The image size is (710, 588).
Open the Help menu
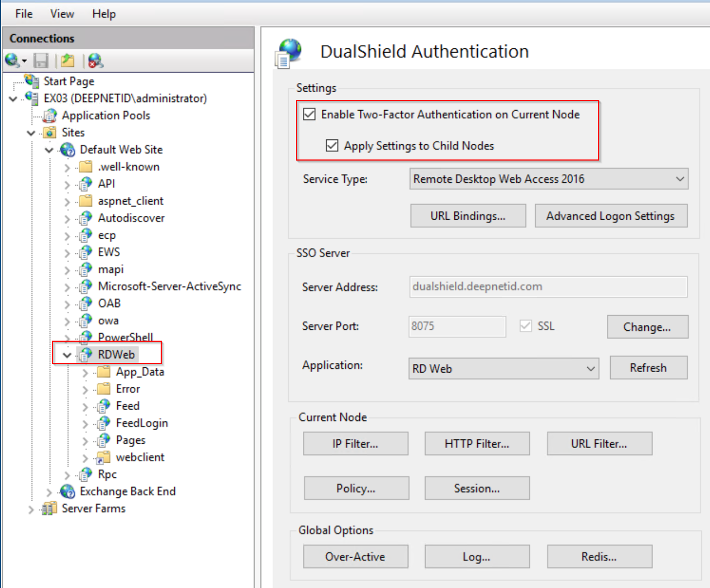coord(104,14)
